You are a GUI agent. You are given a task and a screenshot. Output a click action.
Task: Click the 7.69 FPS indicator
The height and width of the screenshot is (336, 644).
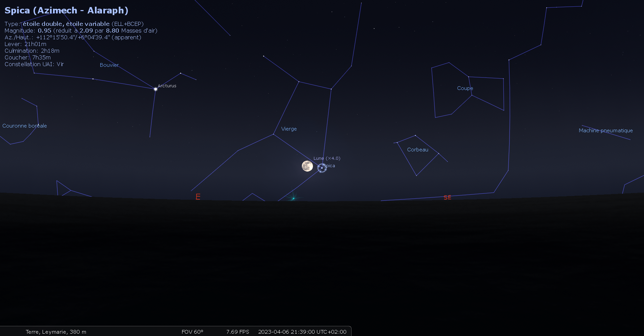[237, 332]
